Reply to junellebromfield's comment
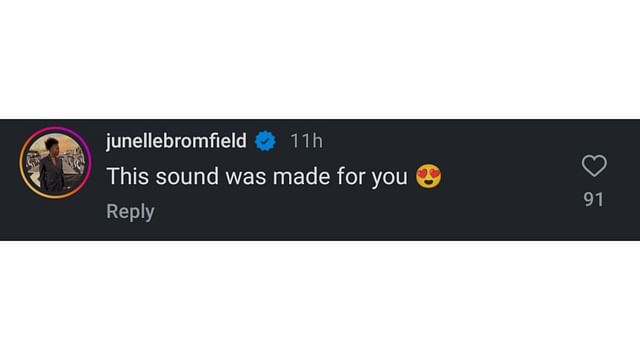 point(130,211)
